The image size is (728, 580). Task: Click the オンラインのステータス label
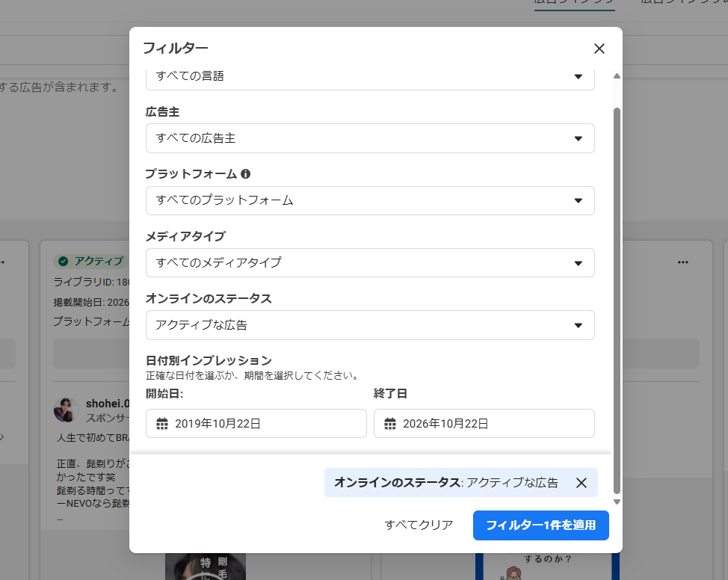209,298
